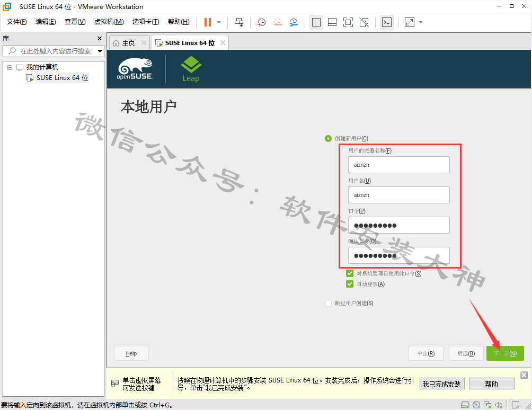532x410 pixels.
Task: Click the 确认口令 password field
Action: click(x=398, y=255)
